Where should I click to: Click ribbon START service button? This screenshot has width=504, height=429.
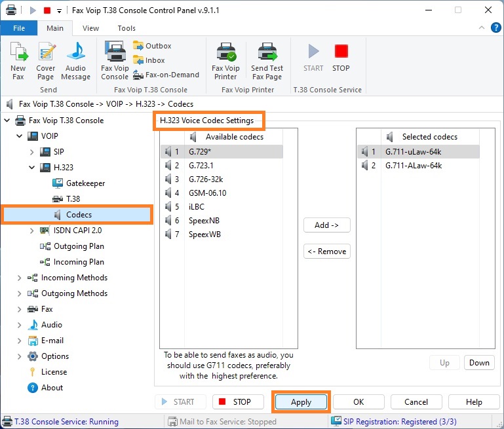[313, 58]
